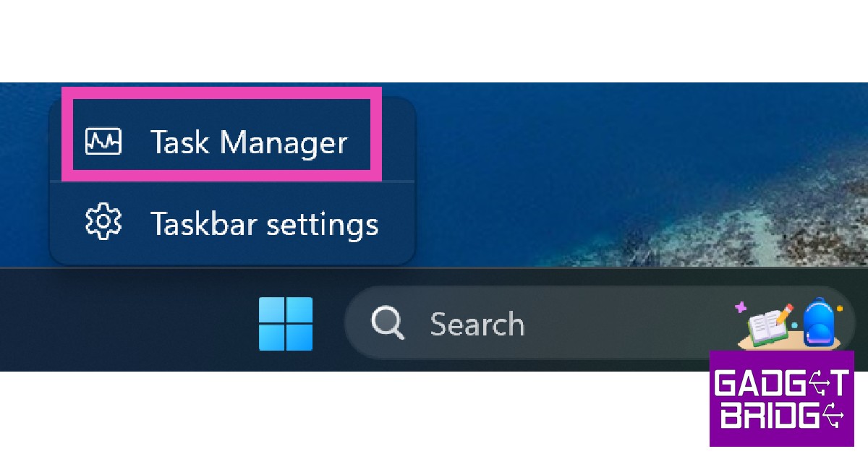Click the purple sparkle above the book
The image size is (868, 454).
[741, 307]
